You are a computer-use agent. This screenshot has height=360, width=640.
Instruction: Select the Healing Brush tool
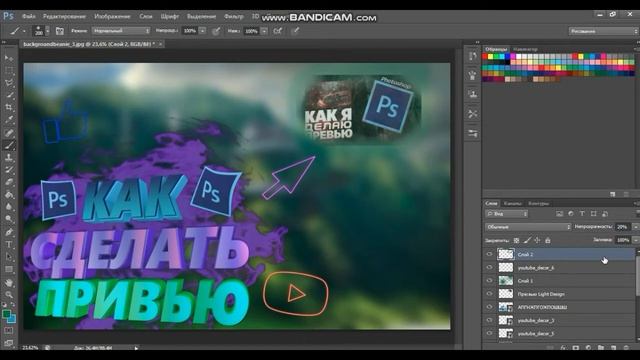(9, 133)
